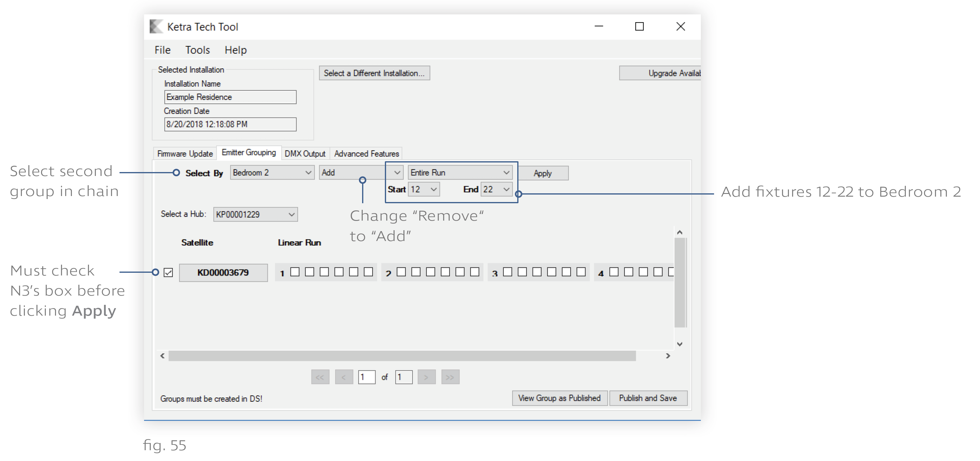
Task: Maximize the Ketra Tech Tool window
Action: pos(639,27)
